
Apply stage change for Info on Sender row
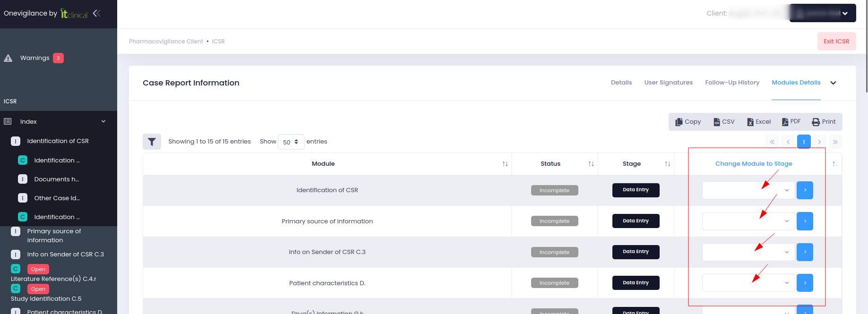tap(805, 252)
